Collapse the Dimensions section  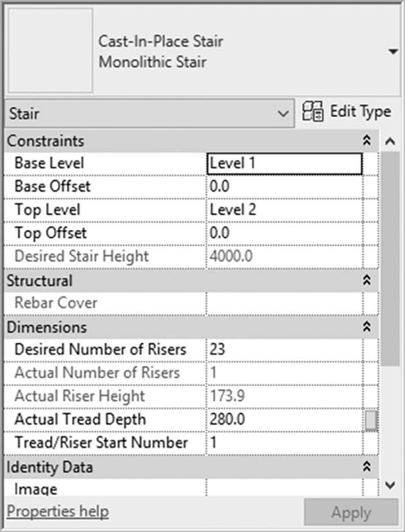pyautogui.click(x=367, y=326)
